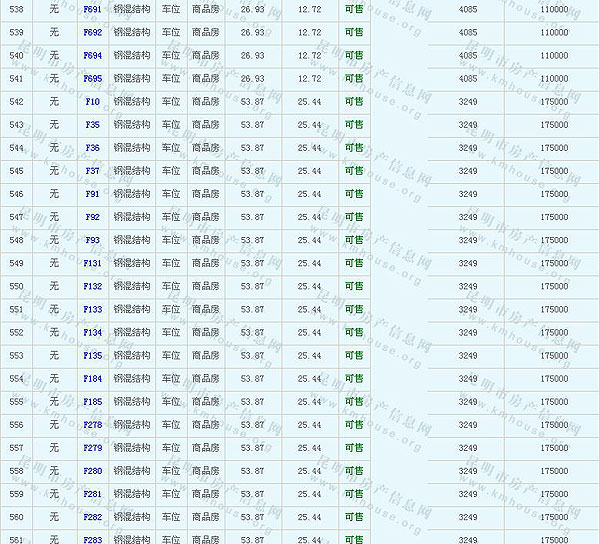Click the F184 unit link
Viewport: 600px width, 544px height.
pos(92,379)
